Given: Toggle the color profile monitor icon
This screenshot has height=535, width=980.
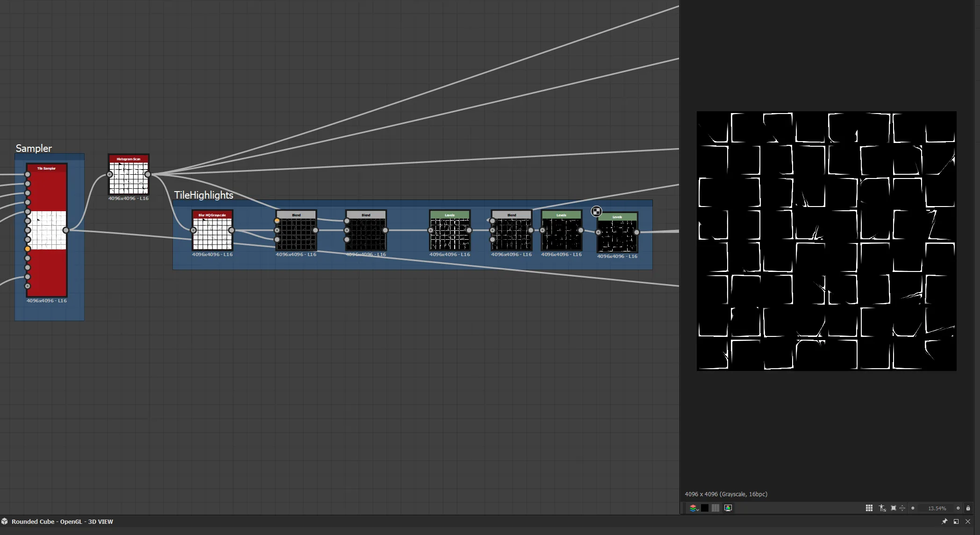Looking at the screenshot, I should 728,508.
